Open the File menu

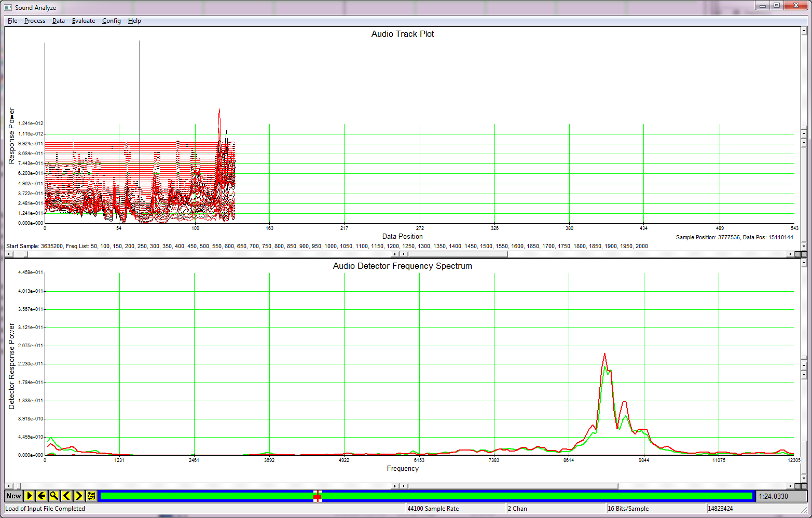[11, 21]
